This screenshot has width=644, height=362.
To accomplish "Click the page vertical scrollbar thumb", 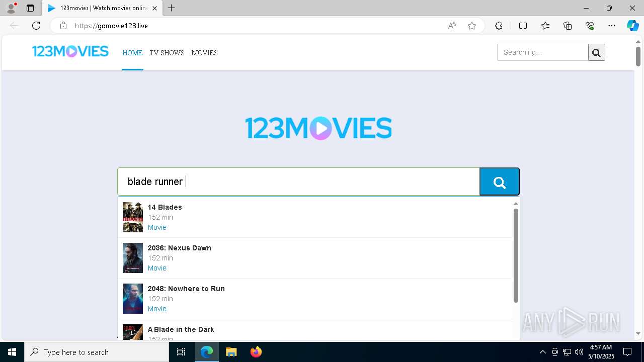I will [638, 56].
